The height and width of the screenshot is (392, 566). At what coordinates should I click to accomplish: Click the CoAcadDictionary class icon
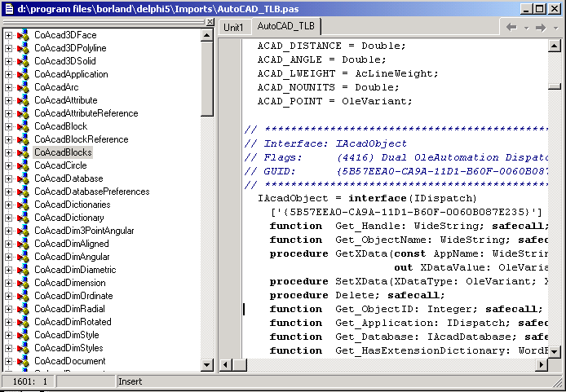pos(23,218)
